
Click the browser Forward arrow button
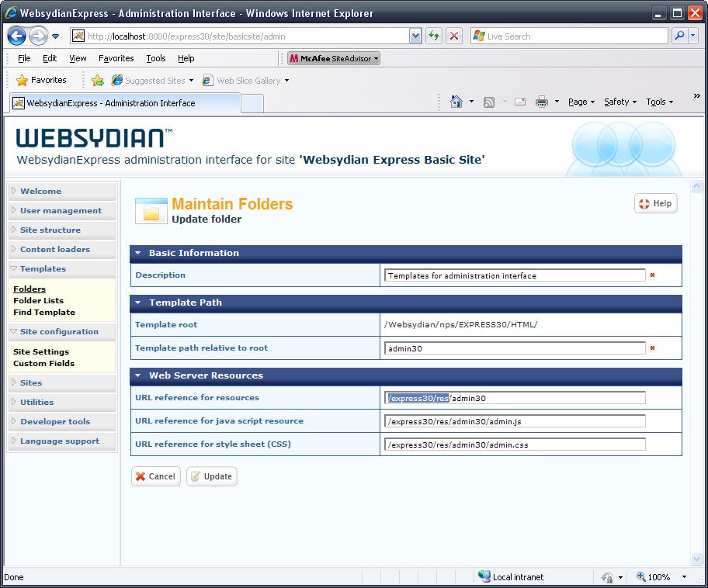[38, 36]
